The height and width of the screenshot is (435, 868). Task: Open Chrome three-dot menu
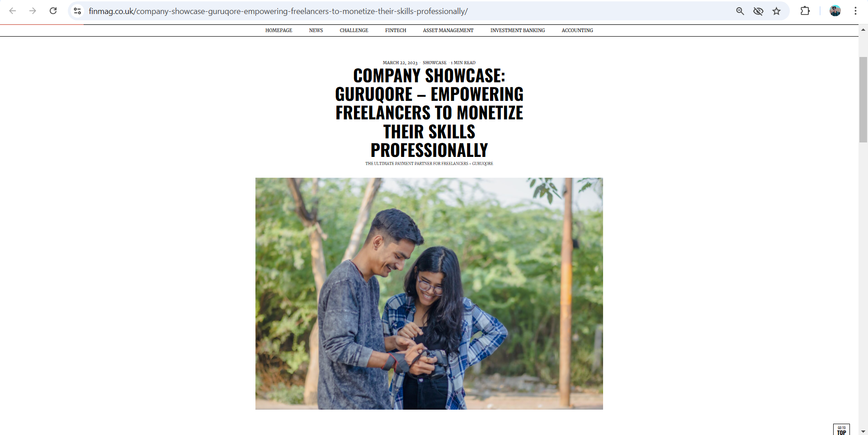pos(855,11)
